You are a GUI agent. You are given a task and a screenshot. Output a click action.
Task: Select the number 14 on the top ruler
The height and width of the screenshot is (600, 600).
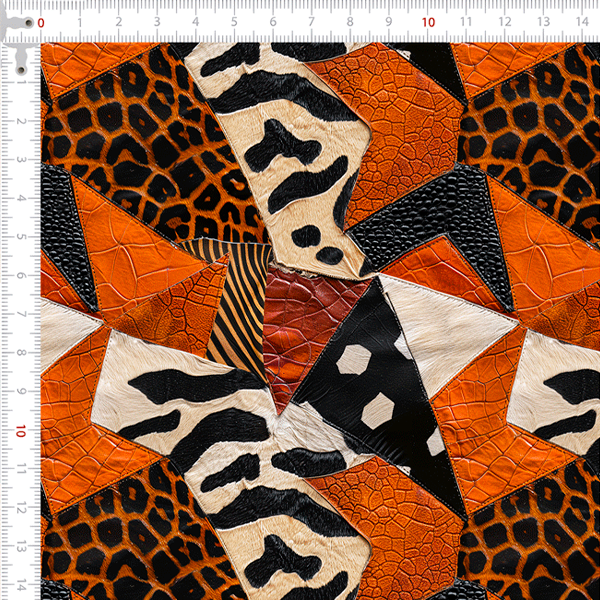click(582, 21)
